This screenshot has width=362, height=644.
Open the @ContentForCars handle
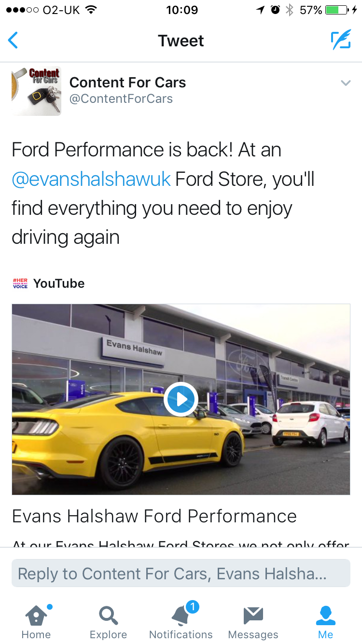121,99
